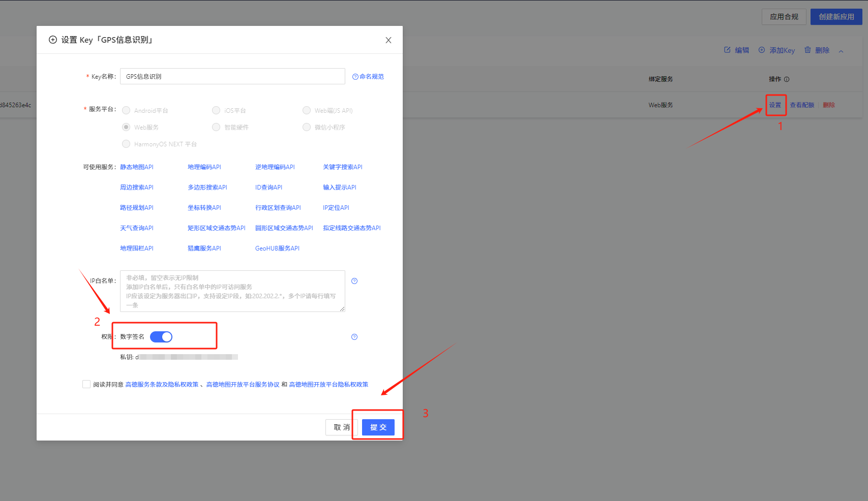Click the 创建新应用 button

836,17
